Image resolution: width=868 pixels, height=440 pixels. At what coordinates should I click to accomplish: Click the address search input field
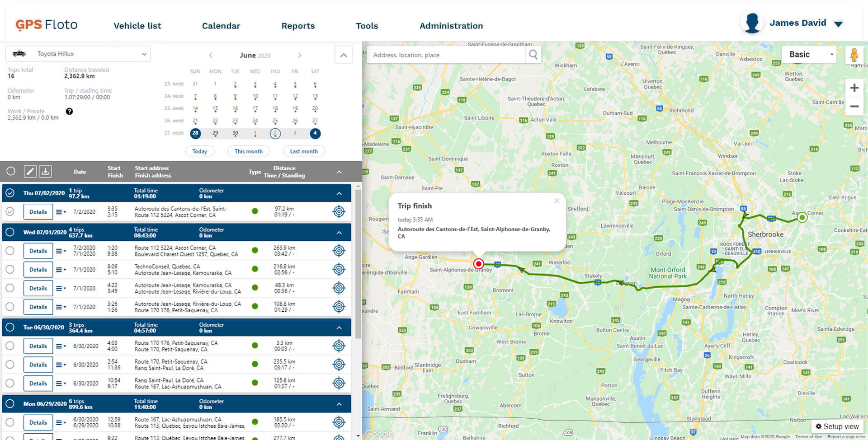445,55
